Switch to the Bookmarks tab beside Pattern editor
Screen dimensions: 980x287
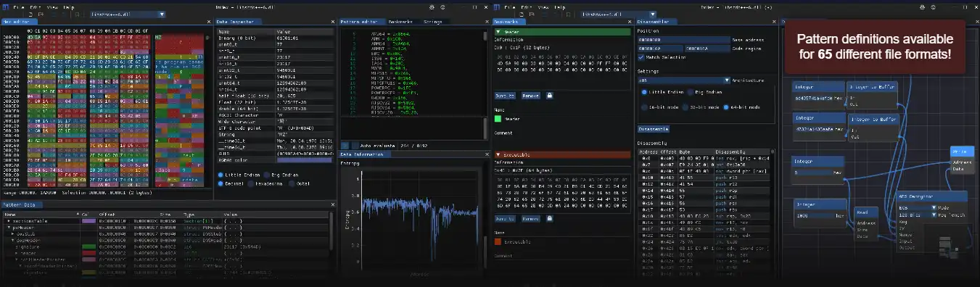pos(400,22)
